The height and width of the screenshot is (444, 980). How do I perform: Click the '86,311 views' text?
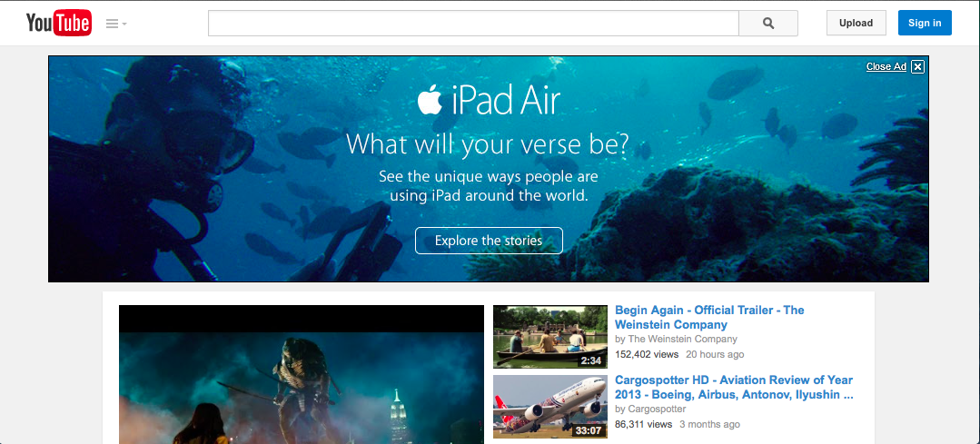coord(644,424)
